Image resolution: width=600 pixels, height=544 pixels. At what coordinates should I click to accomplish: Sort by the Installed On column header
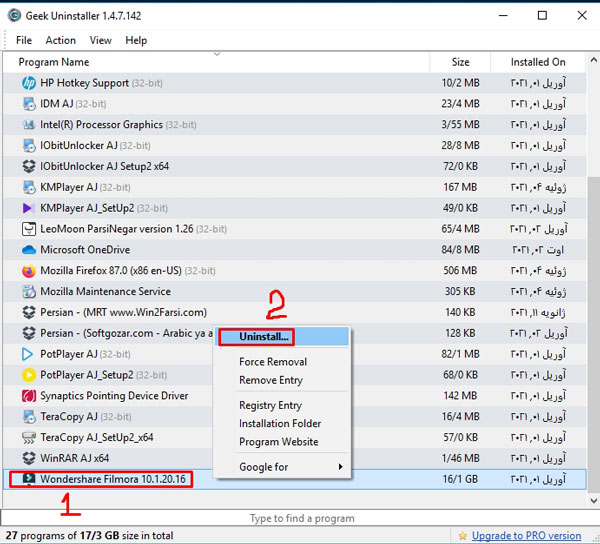(x=538, y=62)
